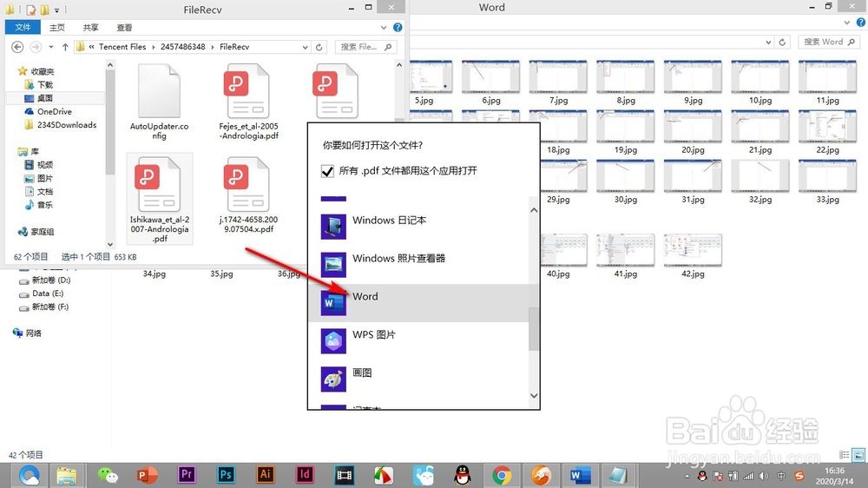The image size is (868, 488).
Task: Select 网络 in Word window navigation
Action: [27, 333]
